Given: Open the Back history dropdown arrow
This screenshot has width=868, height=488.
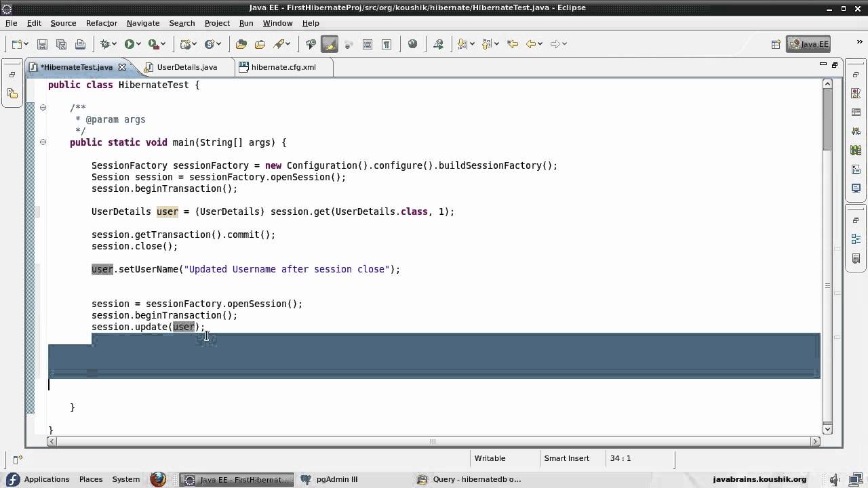Looking at the screenshot, I should (x=540, y=44).
